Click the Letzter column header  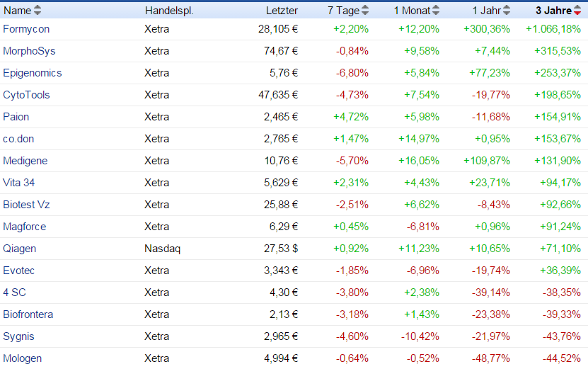pyautogui.click(x=282, y=11)
